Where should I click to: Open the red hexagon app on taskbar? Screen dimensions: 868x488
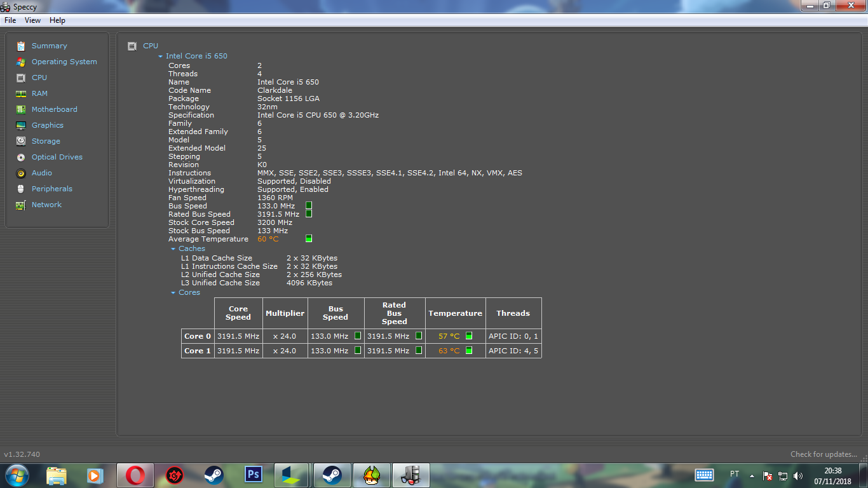[174, 475]
